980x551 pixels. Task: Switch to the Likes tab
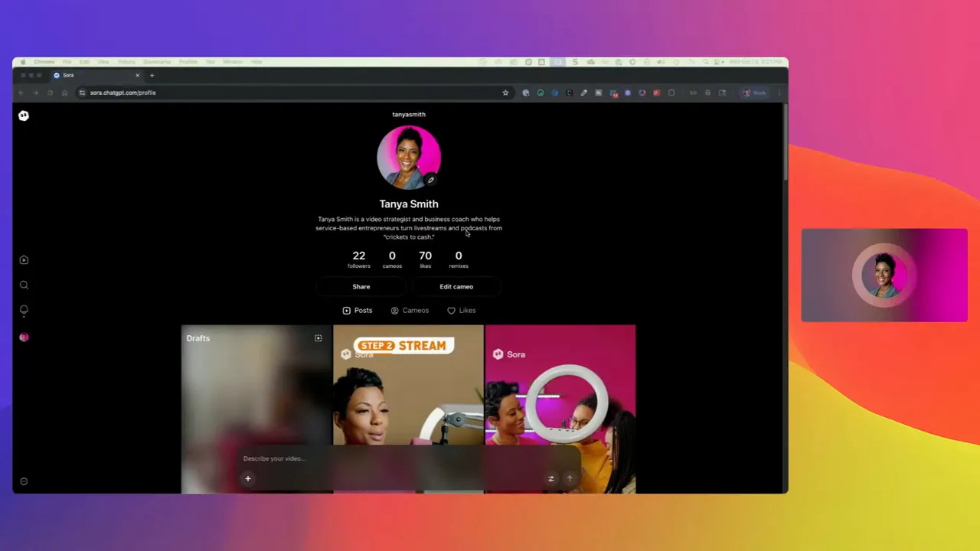pos(462,311)
